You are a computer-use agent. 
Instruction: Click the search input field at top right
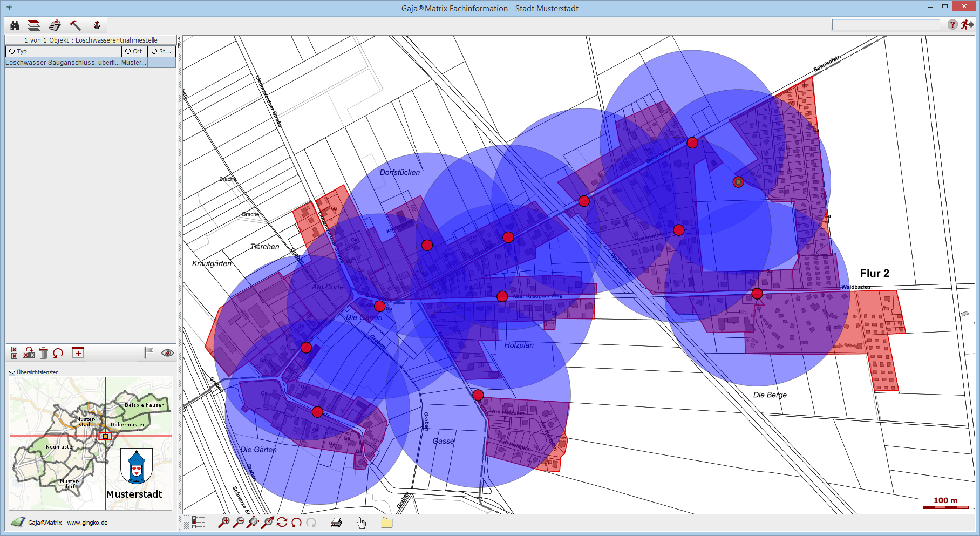tap(886, 25)
